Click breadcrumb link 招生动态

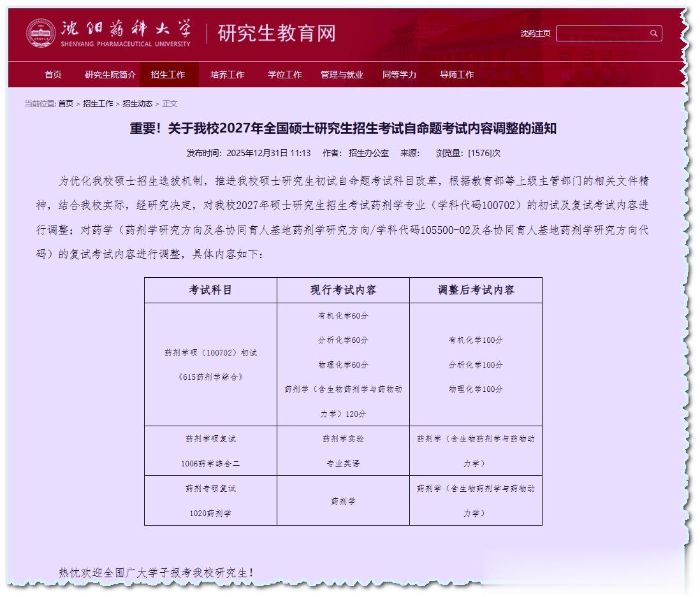click(x=138, y=103)
